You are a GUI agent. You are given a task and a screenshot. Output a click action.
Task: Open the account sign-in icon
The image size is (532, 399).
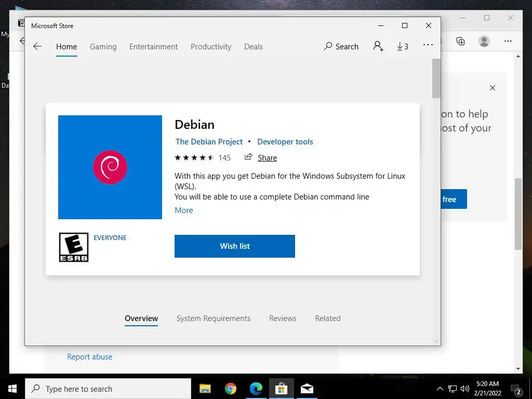(x=378, y=46)
